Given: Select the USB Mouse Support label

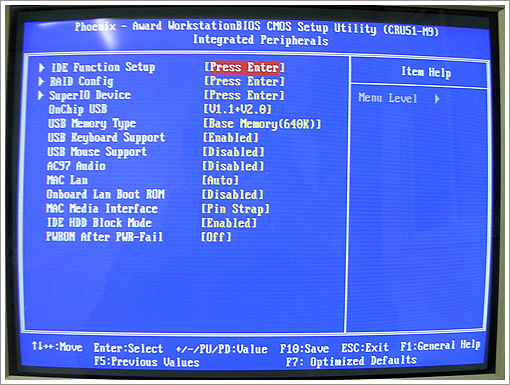Looking at the screenshot, I should [97, 152].
